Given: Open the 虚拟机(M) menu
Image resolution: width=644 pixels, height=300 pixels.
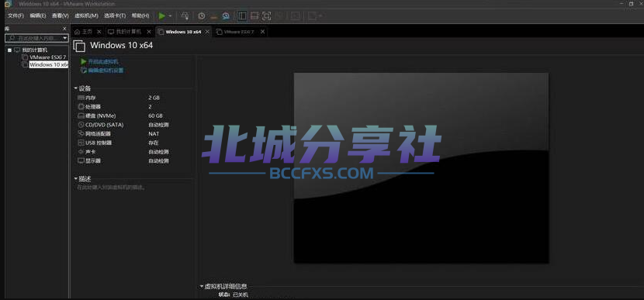Looking at the screenshot, I should pos(86,16).
